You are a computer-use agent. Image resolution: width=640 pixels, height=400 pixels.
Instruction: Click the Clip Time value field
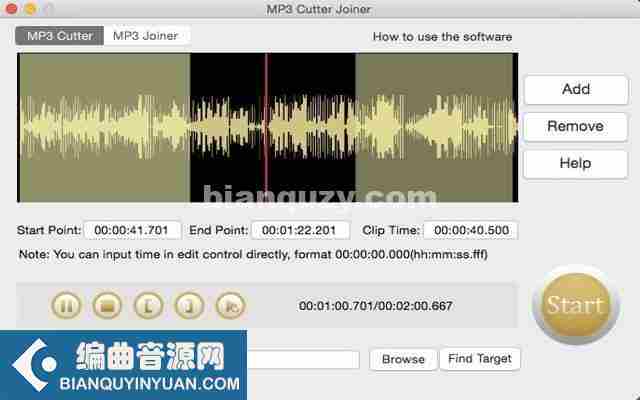point(471,230)
